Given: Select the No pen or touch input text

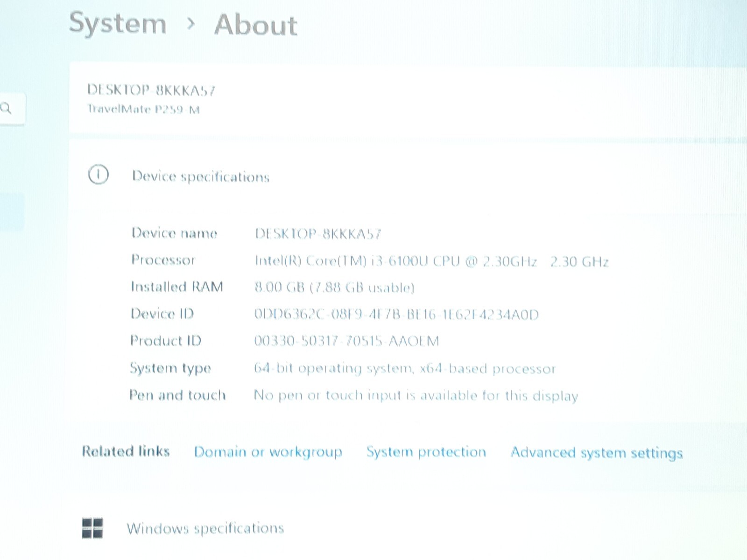Looking at the screenshot, I should coord(416,396).
